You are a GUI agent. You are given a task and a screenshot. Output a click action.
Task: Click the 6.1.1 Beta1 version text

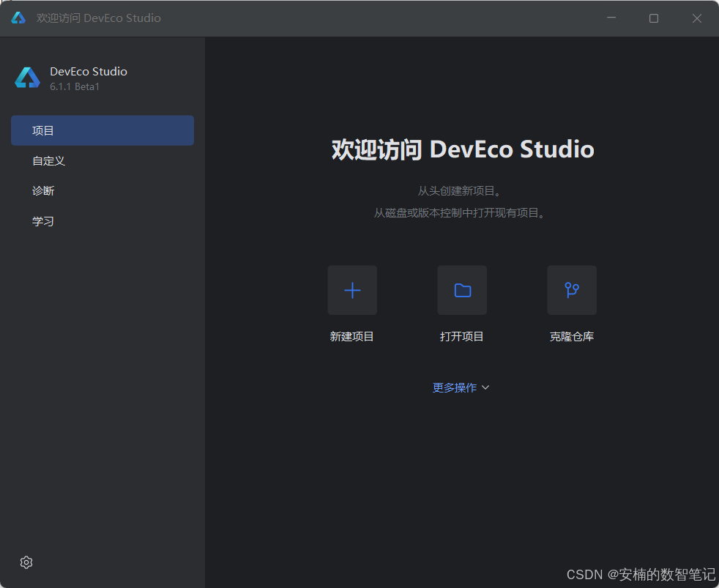pyautogui.click(x=75, y=86)
